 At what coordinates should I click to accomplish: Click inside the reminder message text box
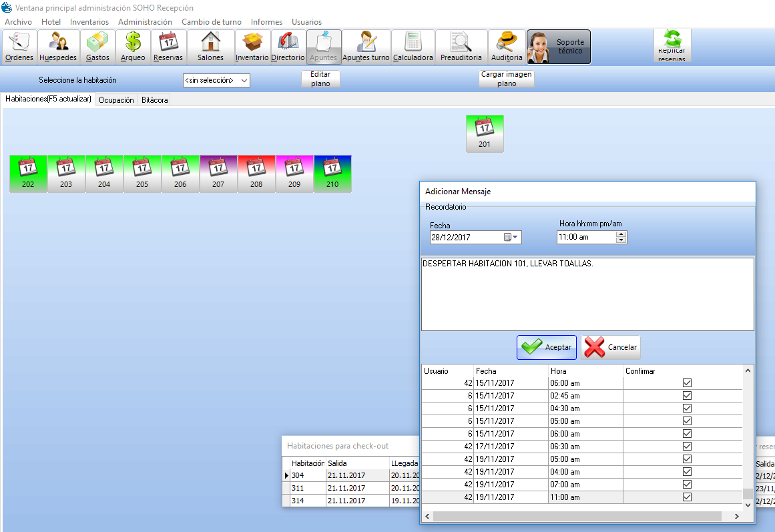pos(587,294)
